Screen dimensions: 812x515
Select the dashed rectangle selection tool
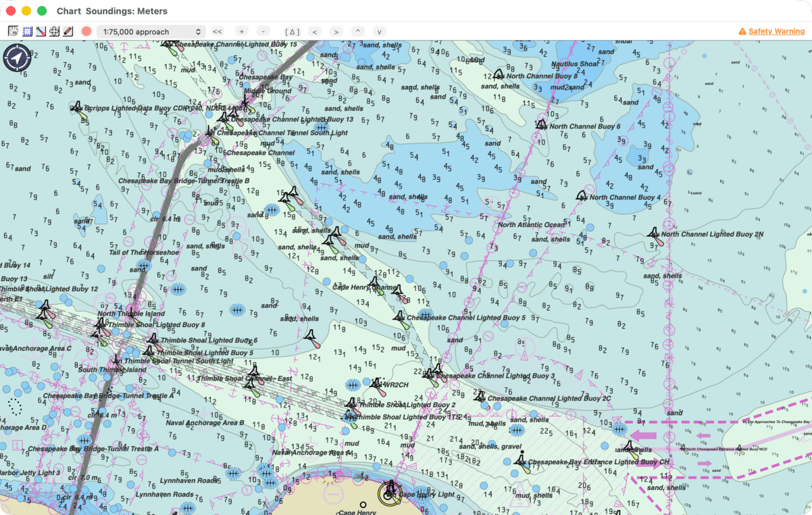pyautogui.click(x=27, y=31)
